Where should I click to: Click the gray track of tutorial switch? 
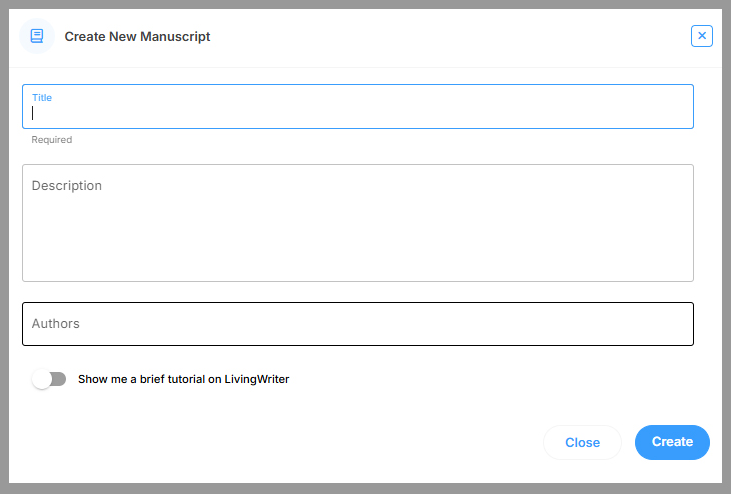[x=59, y=379]
